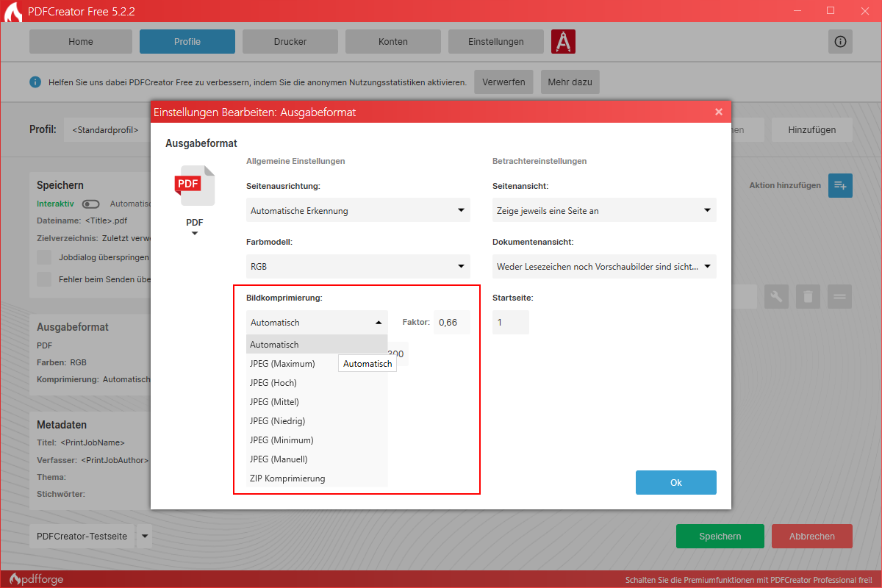Viewport: 882px width, 588px height.
Task: Click the Farben: RGB text
Action: [62, 362]
